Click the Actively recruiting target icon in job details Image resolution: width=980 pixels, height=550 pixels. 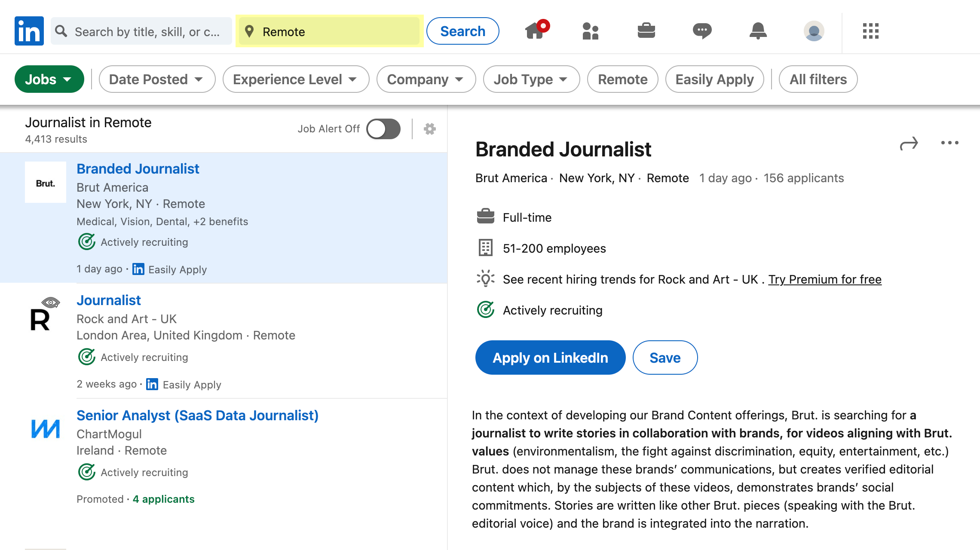[x=486, y=309]
